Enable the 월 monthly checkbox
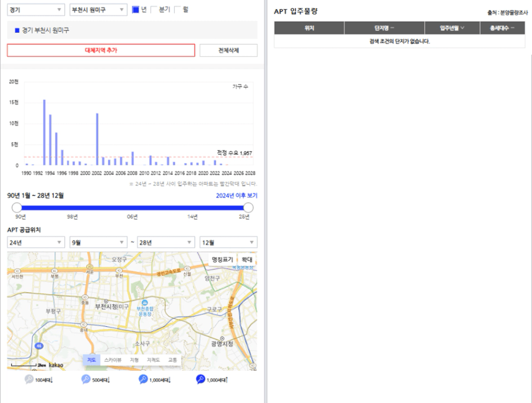The width and height of the screenshot is (532, 403). tap(178, 10)
